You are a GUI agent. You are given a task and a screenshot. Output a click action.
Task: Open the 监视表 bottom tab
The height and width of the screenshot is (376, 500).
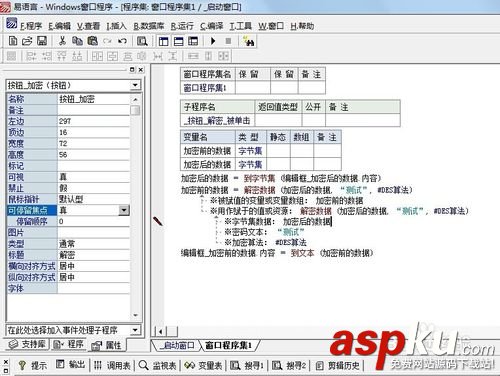157,365
